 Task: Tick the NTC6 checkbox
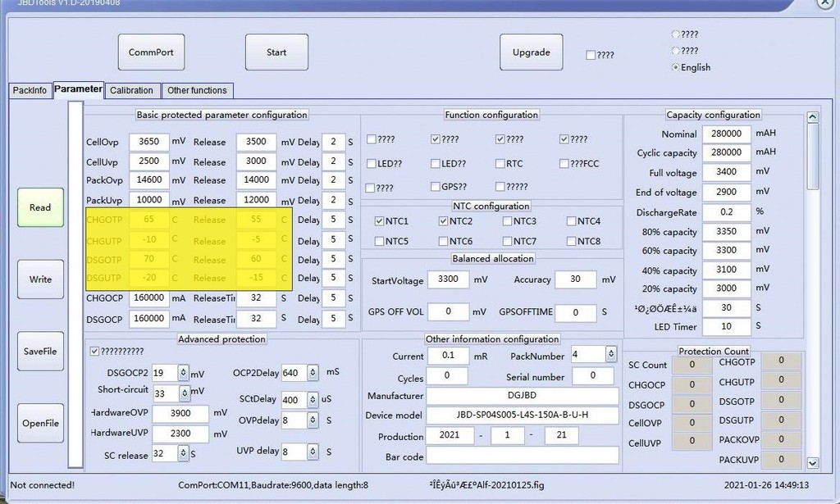click(x=443, y=241)
